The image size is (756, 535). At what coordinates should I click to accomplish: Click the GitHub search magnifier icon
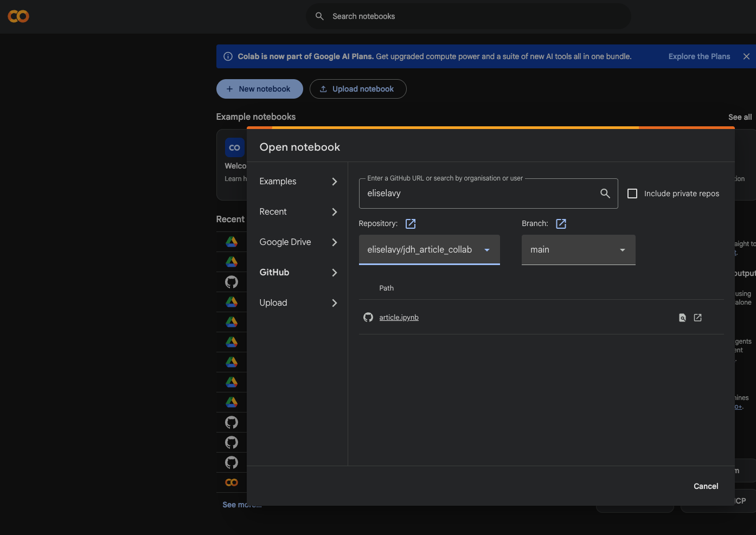605,194
